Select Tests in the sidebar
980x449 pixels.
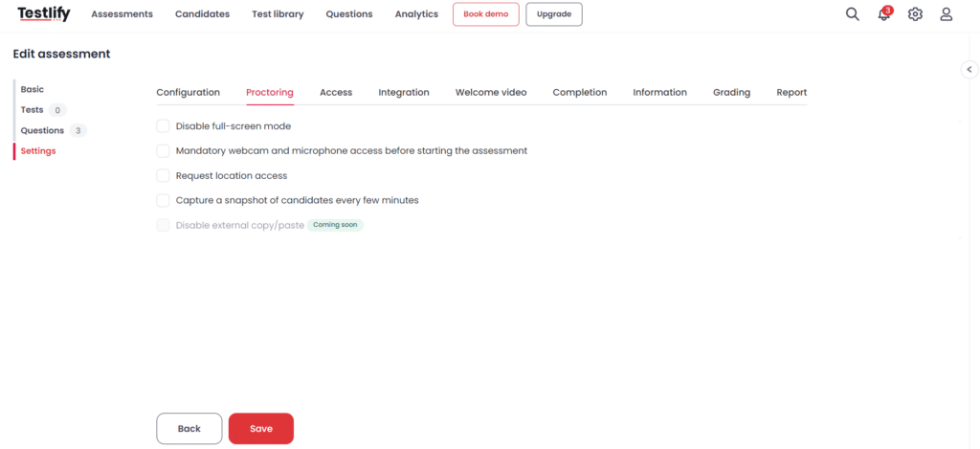click(32, 110)
